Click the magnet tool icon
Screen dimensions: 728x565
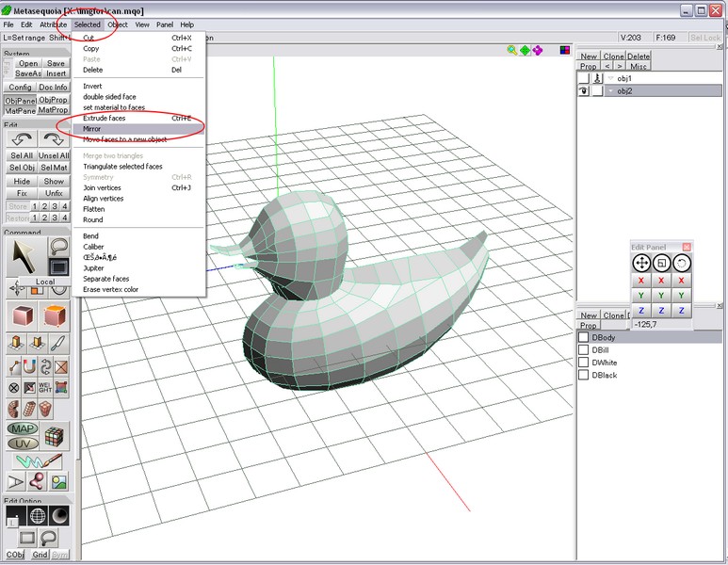(x=29, y=366)
